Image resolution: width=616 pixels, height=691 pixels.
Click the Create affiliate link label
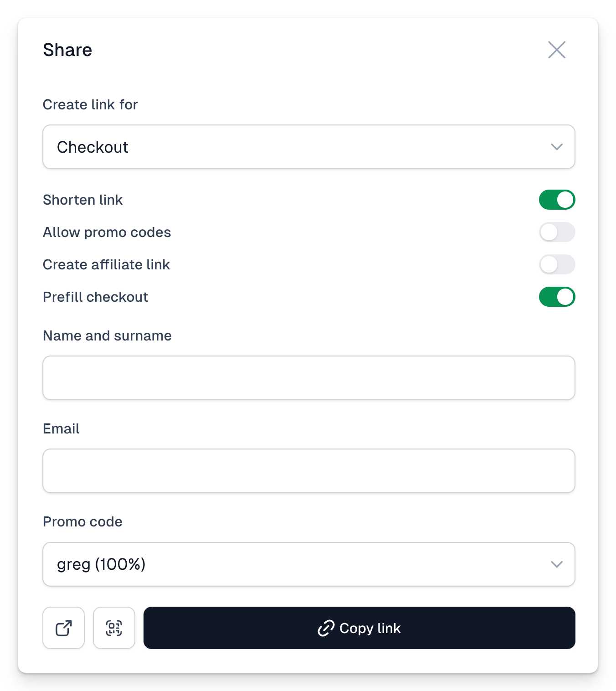click(x=106, y=264)
